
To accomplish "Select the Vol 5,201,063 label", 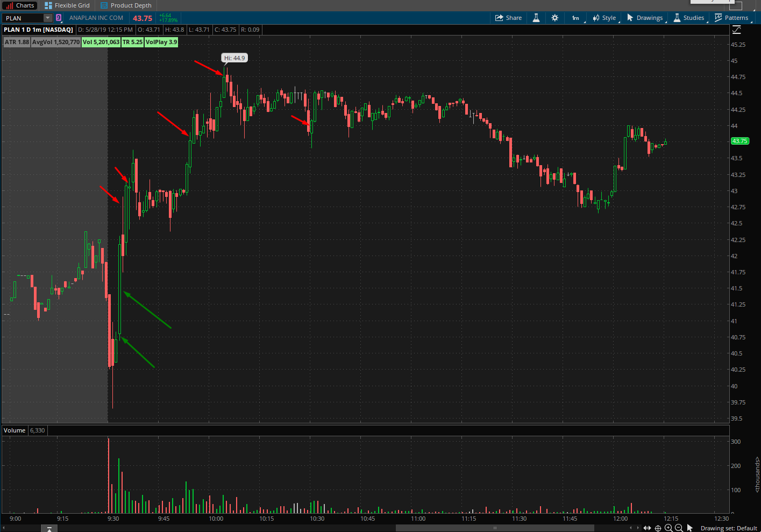I will (x=101, y=42).
